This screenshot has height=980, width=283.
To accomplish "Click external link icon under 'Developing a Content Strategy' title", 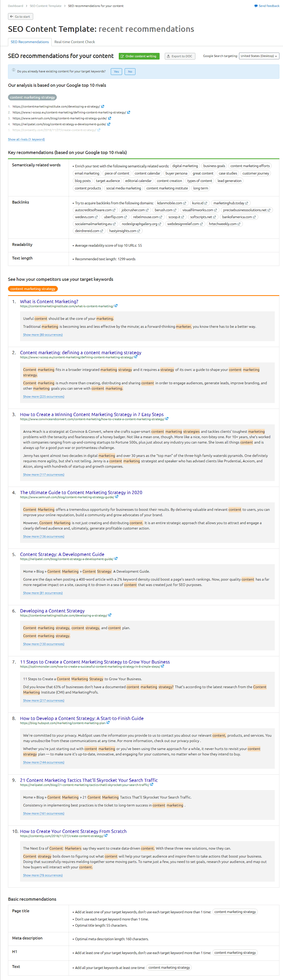I will coord(110,615).
